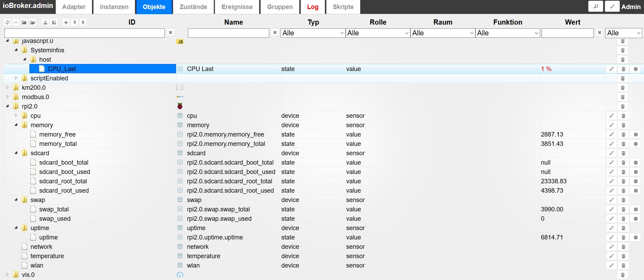
Task: Click the book sort icon in toolbar
Action: coord(54,22)
